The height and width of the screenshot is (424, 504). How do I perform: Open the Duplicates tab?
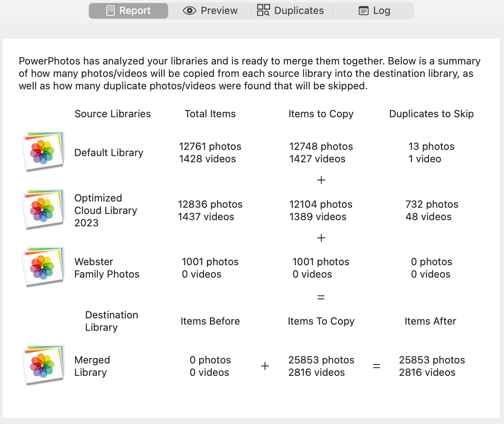click(290, 11)
